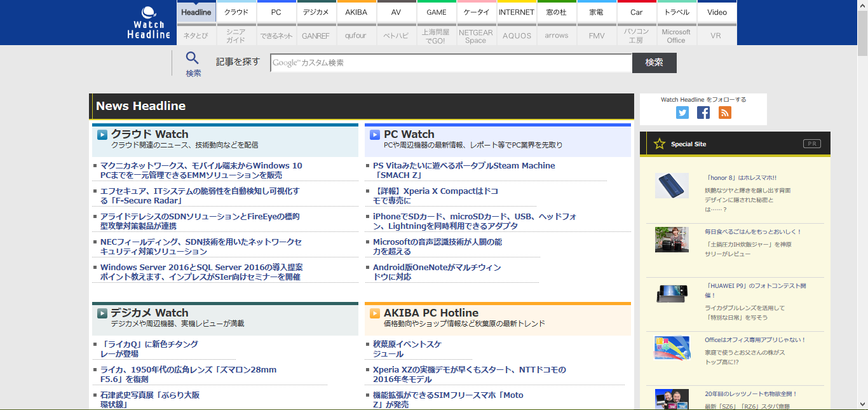Click the arrow icon beside クラウド Watch
Screen dimensions: 868x410
pos(102,135)
